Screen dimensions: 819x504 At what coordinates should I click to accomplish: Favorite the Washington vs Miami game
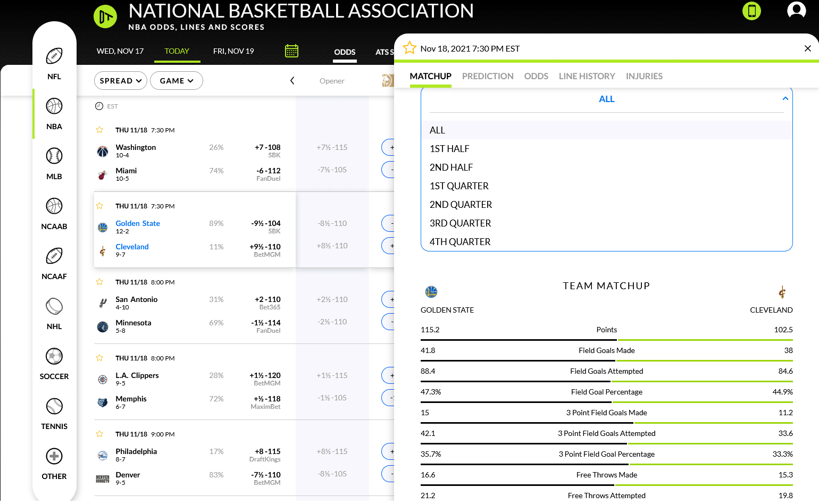point(99,130)
